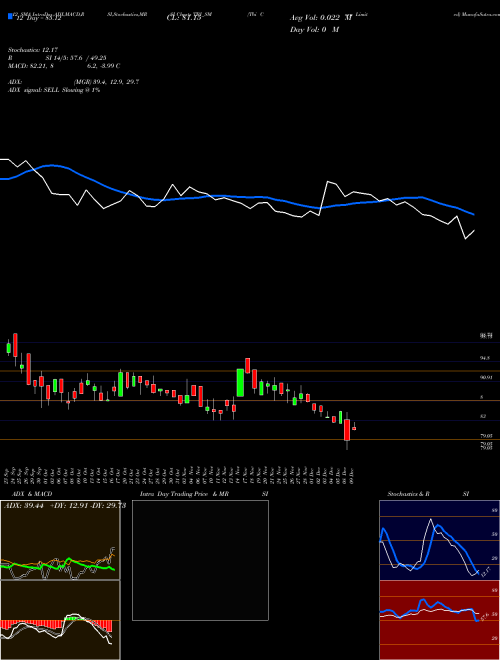This screenshot has width=500, height=660.
Task: Click the 90.91 price axis label
Action: coord(486,378)
